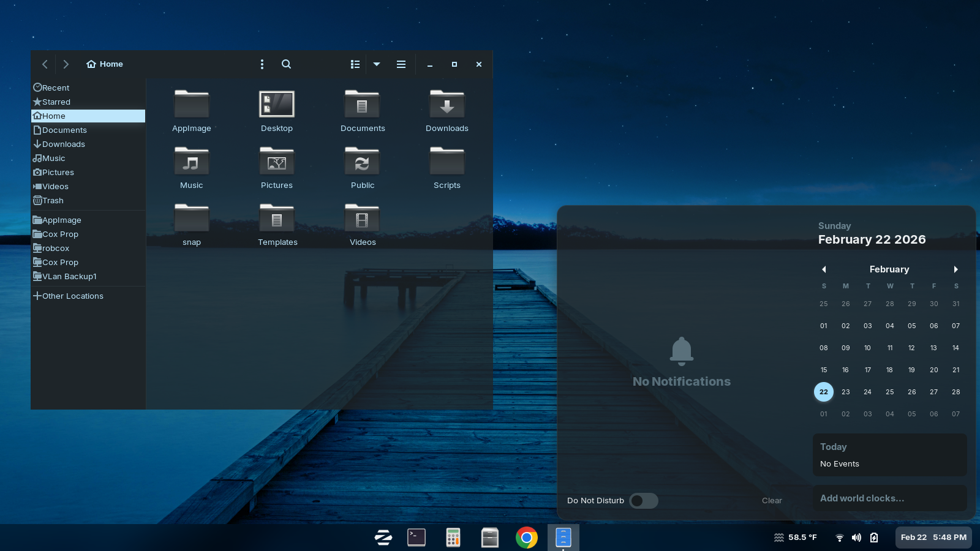Select February 25 in the calendar
The image size is (980, 551).
(x=890, y=392)
